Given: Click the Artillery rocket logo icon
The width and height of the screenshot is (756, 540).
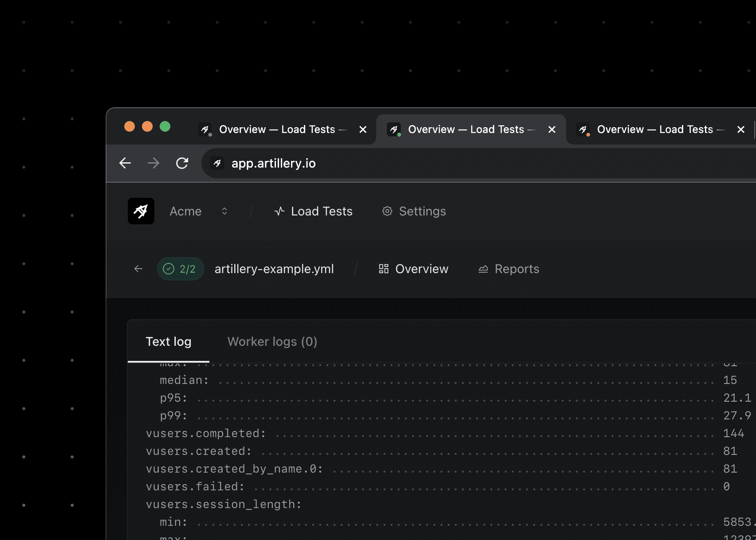Looking at the screenshot, I should [x=141, y=211].
